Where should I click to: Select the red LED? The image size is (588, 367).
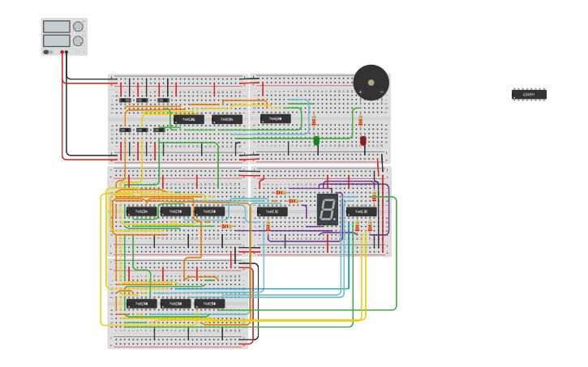pos(363,141)
